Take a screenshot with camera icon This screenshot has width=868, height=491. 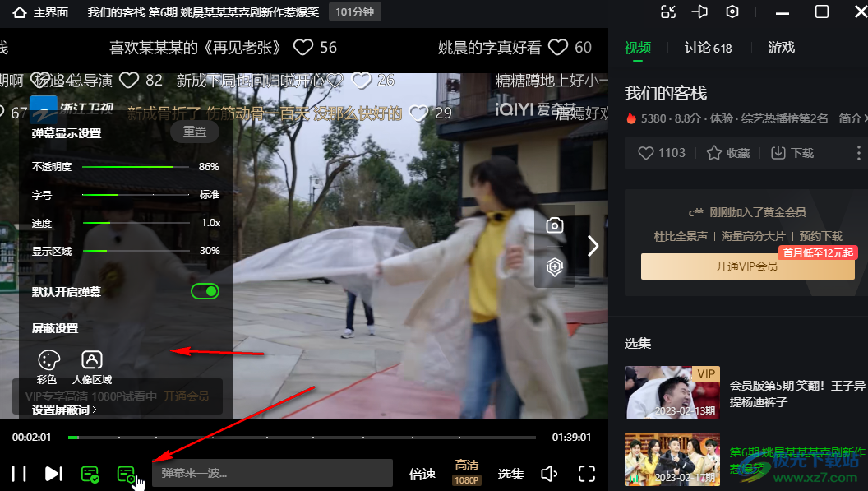coord(555,225)
